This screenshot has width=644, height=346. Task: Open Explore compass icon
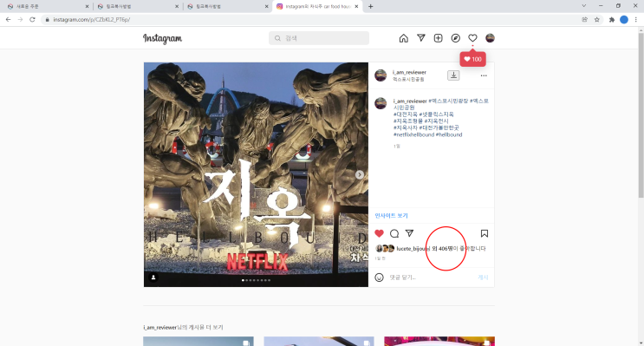point(456,38)
